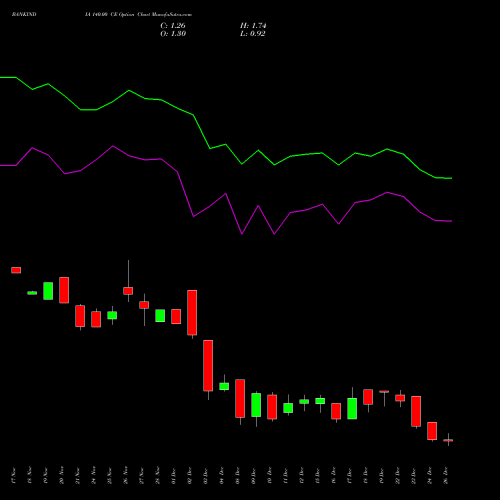Viewport: 500px width, 500px height.
Task: Select the long-wick candle above 26 Nov
Action: click(128, 291)
